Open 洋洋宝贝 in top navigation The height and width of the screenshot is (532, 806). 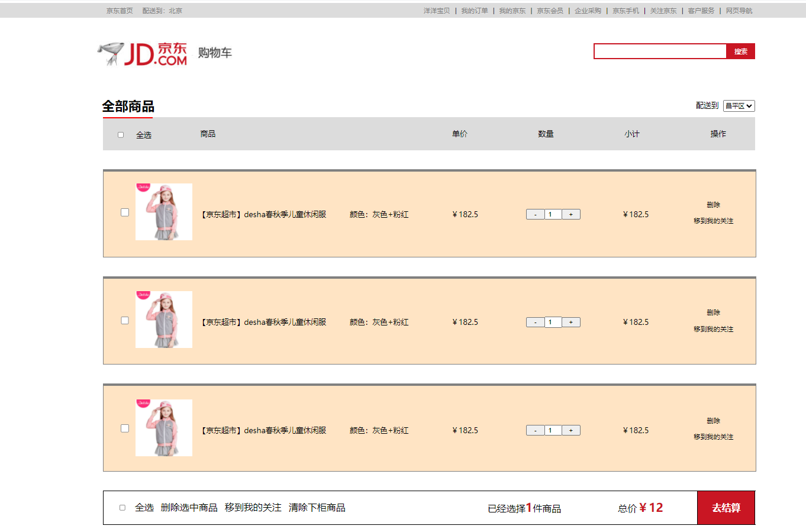click(437, 11)
